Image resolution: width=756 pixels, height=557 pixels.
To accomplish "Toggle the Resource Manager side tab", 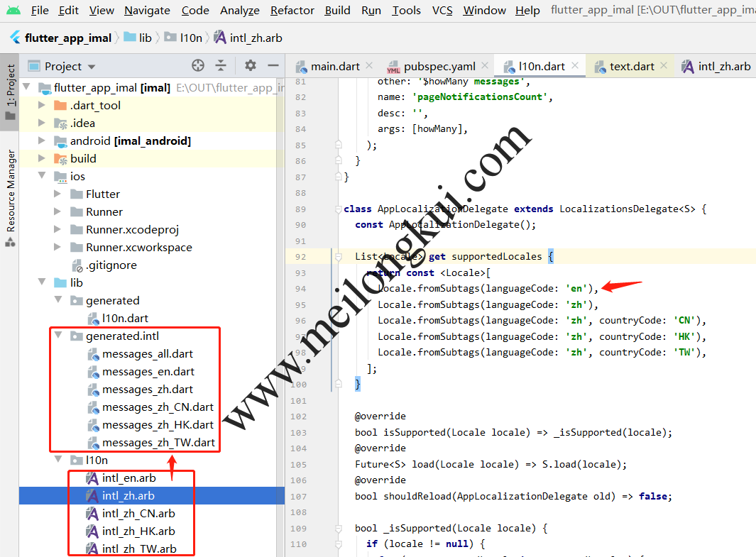I will pyautogui.click(x=10, y=197).
